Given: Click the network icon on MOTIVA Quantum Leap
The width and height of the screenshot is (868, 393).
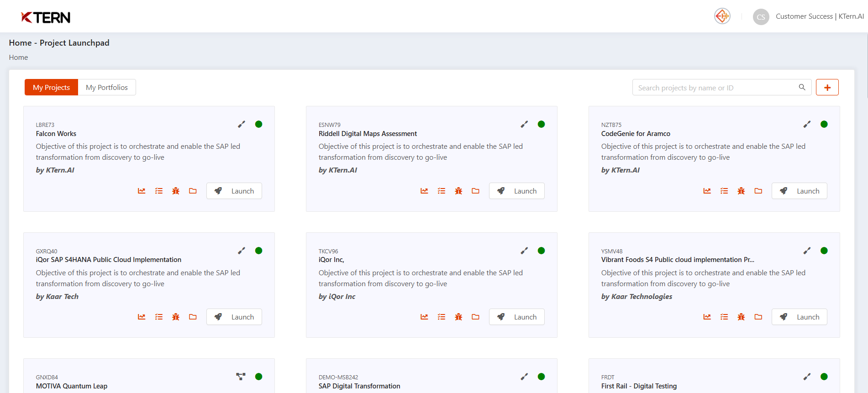Looking at the screenshot, I should point(241,377).
